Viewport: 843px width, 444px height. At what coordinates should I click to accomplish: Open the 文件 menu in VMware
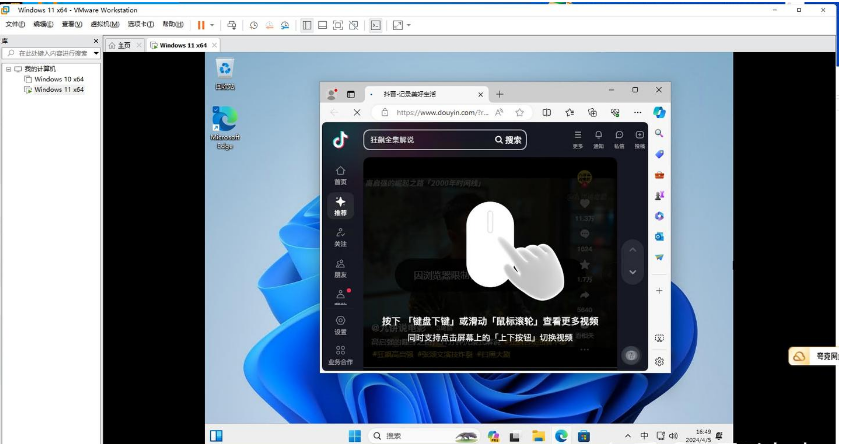coord(15,24)
